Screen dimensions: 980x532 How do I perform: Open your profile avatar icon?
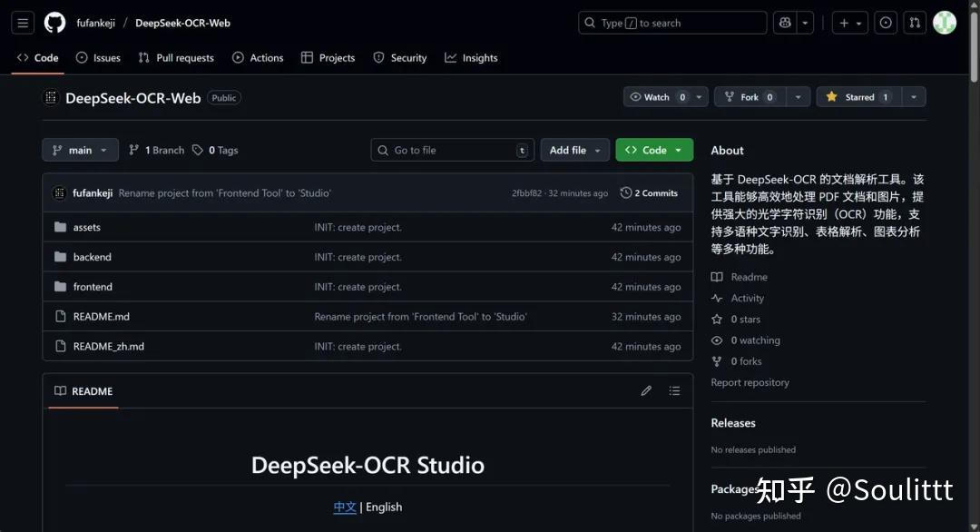coord(945,22)
